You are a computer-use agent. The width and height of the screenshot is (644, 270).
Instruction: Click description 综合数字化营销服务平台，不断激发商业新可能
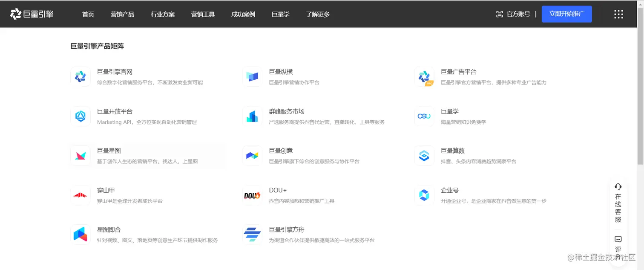point(150,82)
